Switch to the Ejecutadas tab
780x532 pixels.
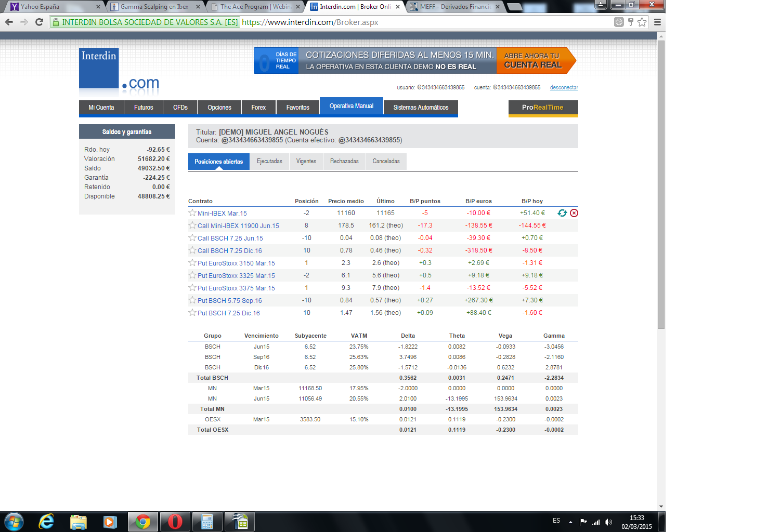coord(269,161)
